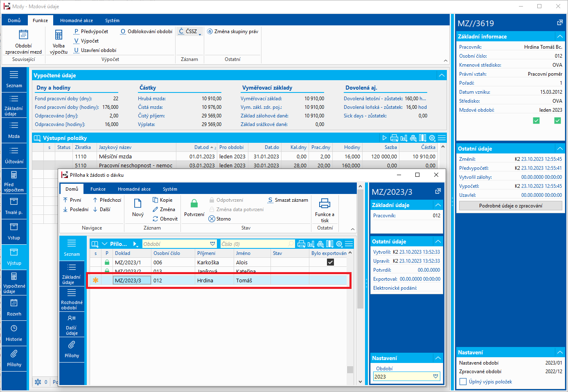
Task: Switch to Hromadné akce tab in main ribbon
Action: pos(76,20)
